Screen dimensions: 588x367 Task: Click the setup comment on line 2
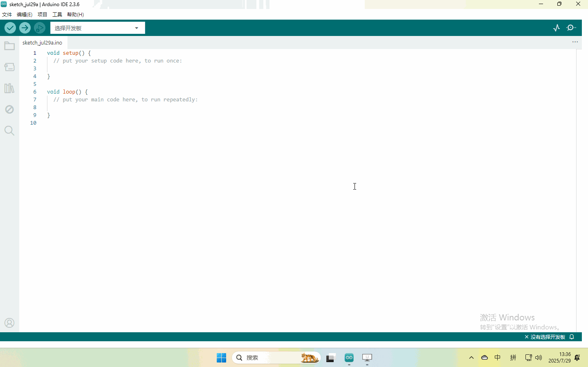pos(118,61)
